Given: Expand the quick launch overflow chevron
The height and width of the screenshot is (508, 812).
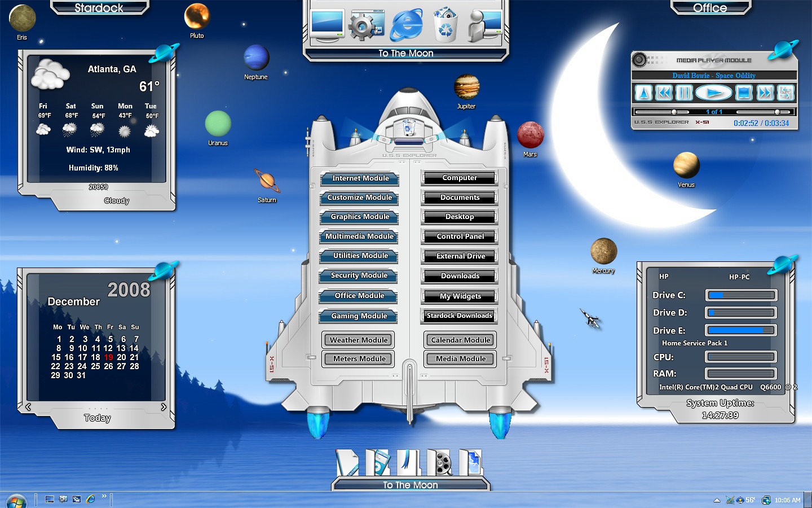Looking at the screenshot, I should pos(104,497).
